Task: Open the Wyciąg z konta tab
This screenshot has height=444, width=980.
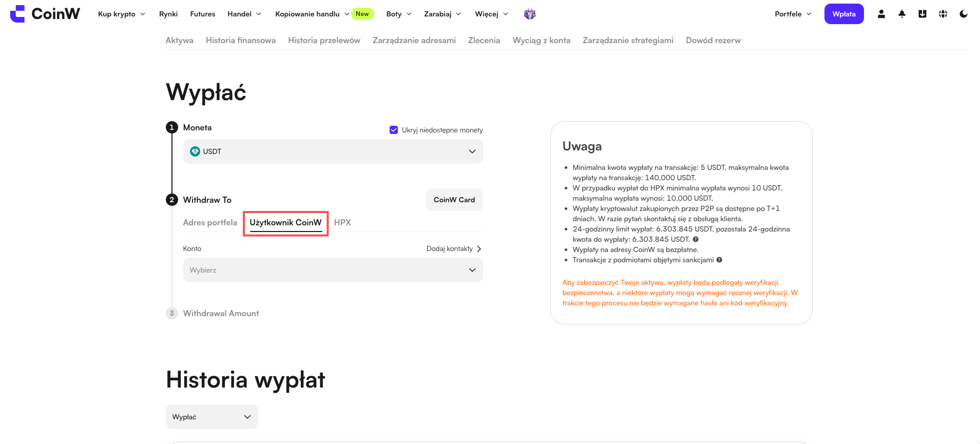Action: (542, 40)
